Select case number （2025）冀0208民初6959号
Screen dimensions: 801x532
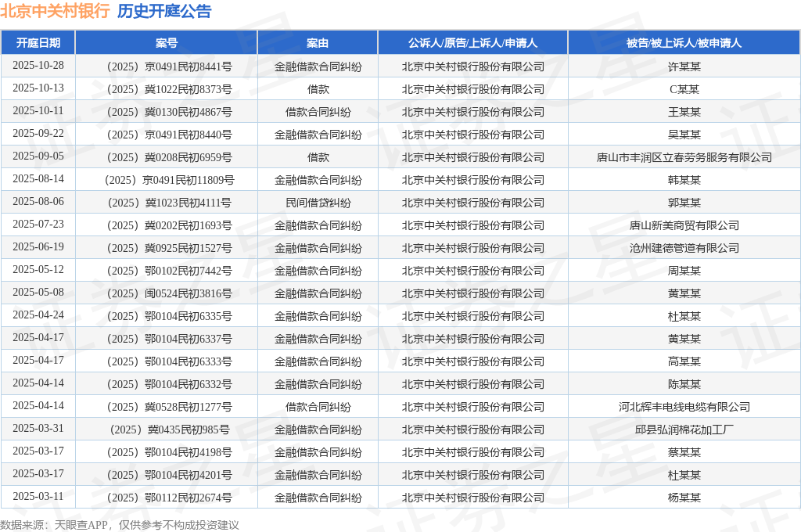point(167,157)
